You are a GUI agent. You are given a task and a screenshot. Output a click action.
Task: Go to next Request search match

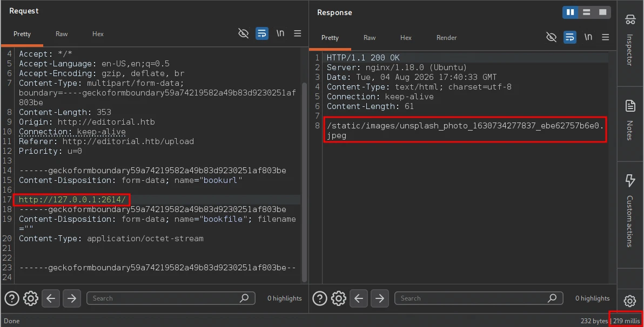tap(72, 298)
